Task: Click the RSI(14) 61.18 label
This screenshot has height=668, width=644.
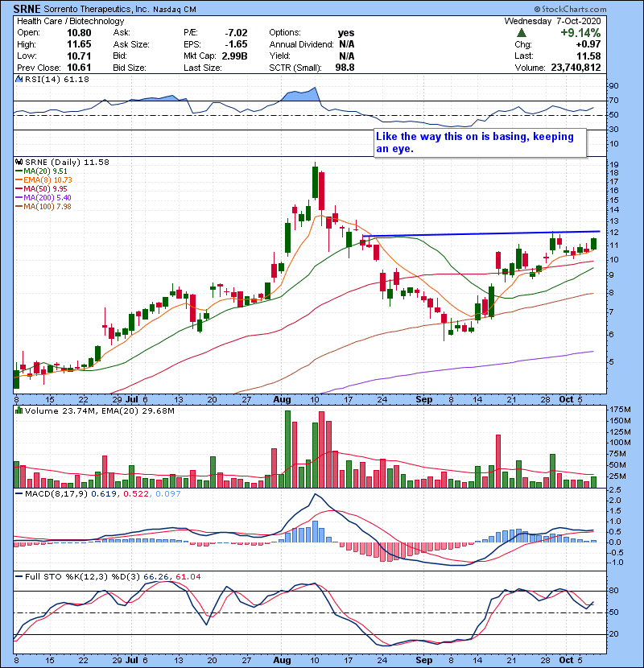Action: [57, 79]
